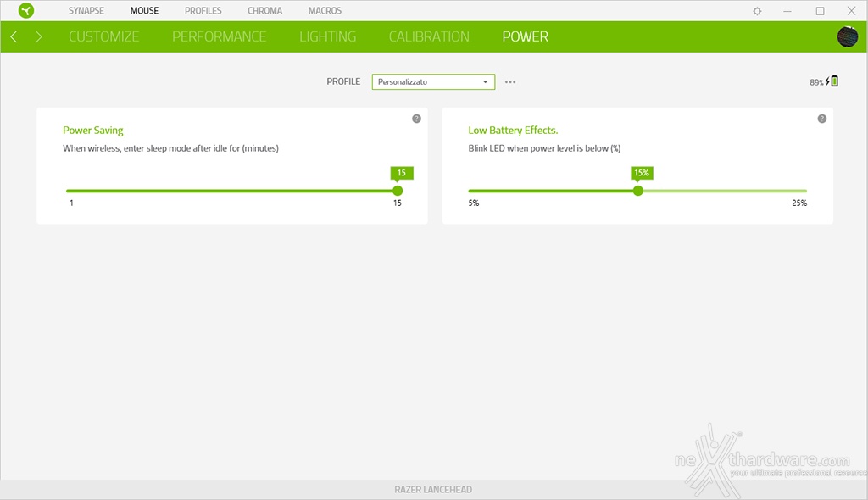This screenshot has width=868, height=500.
Task: Click the sleep mode slider handle
Action: point(398,191)
